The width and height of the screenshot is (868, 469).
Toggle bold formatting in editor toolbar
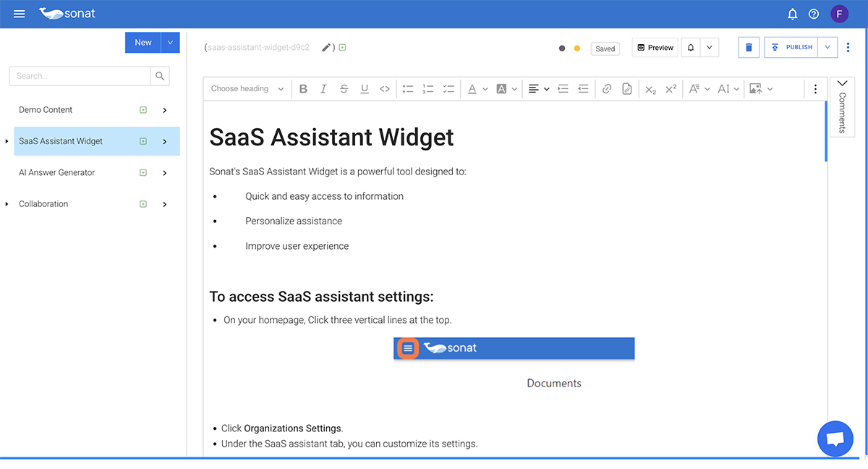[x=303, y=89]
